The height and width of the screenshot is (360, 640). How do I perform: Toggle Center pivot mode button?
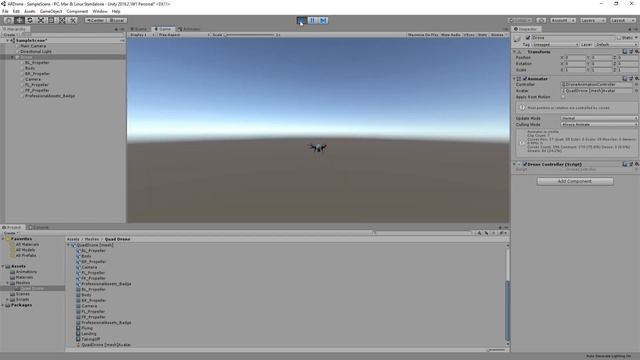click(96, 20)
